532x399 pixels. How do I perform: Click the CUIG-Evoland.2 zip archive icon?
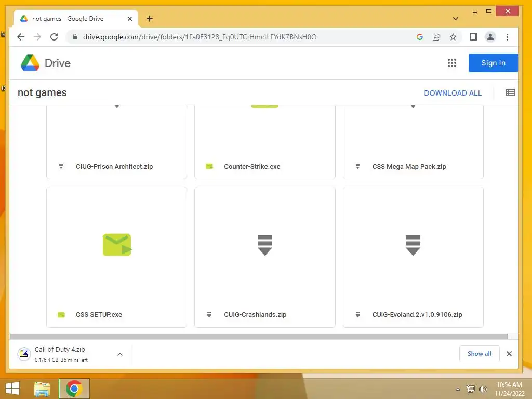(x=413, y=245)
